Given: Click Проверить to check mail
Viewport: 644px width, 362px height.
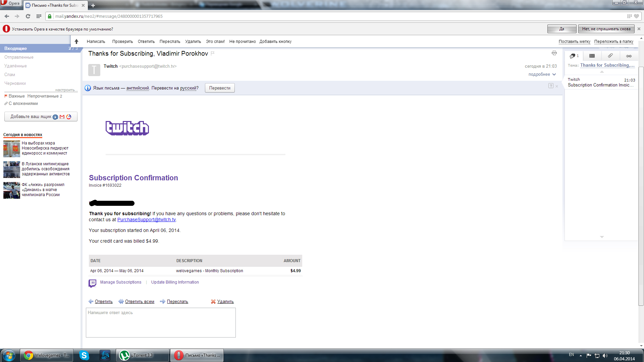Looking at the screenshot, I should pos(122,42).
